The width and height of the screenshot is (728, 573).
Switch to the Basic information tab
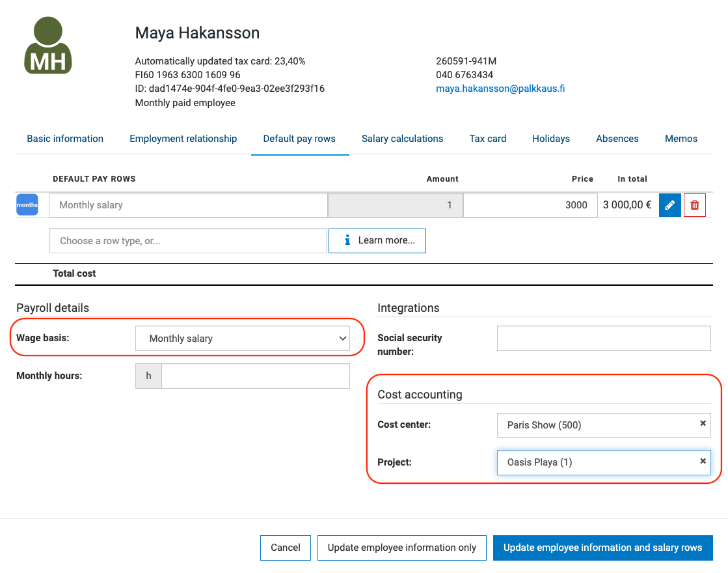pyautogui.click(x=65, y=139)
